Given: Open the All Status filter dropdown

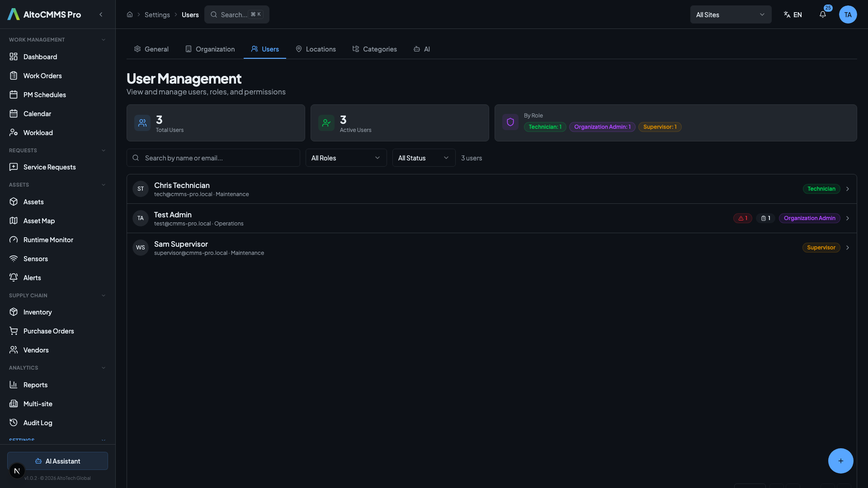Looking at the screenshot, I should click(424, 158).
